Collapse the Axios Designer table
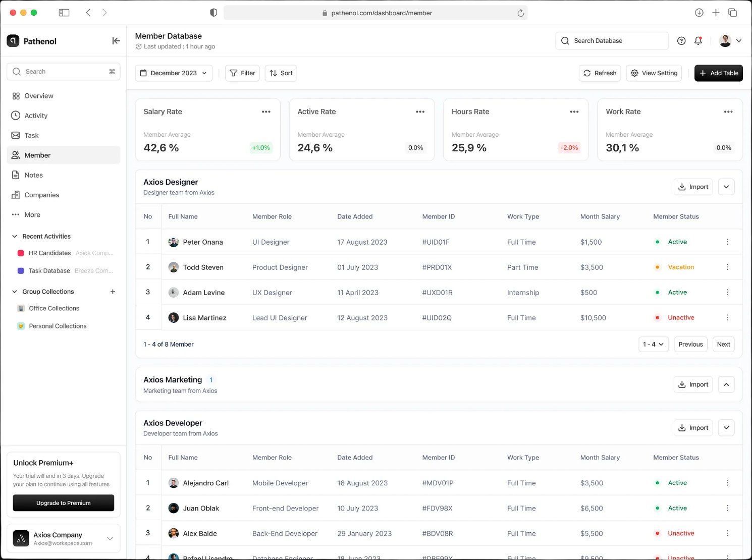Viewport: 752px width, 560px height. (726, 187)
